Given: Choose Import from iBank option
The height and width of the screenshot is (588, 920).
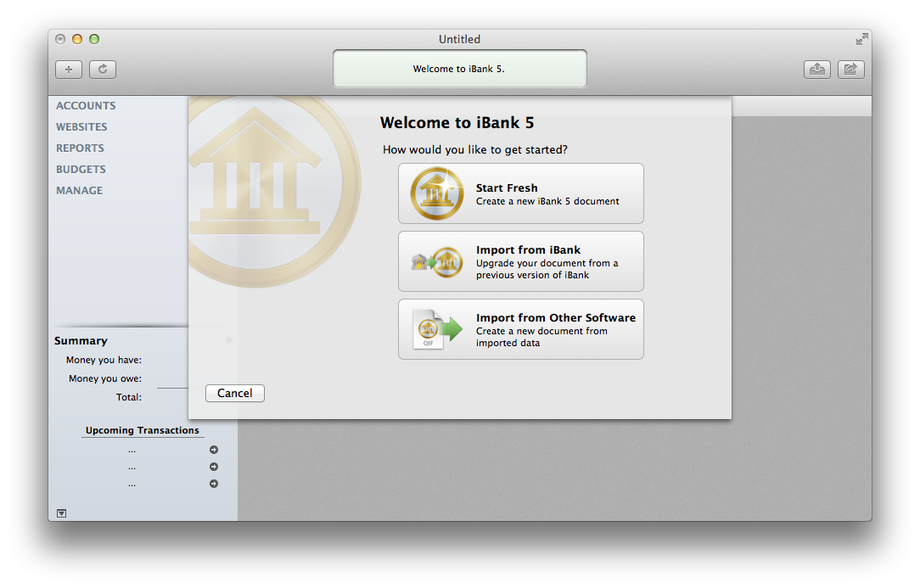Looking at the screenshot, I should pyautogui.click(x=521, y=261).
